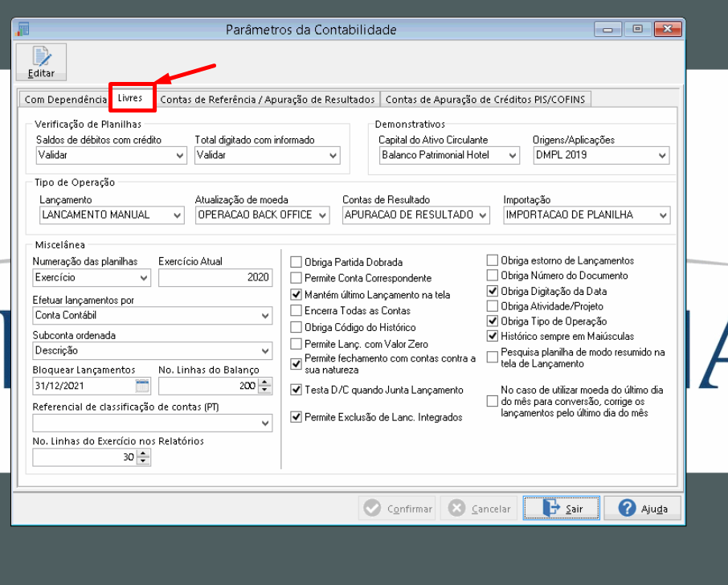Image resolution: width=728 pixels, height=585 pixels.
Task: Click the Sair exit button
Action: click(562, 509)
